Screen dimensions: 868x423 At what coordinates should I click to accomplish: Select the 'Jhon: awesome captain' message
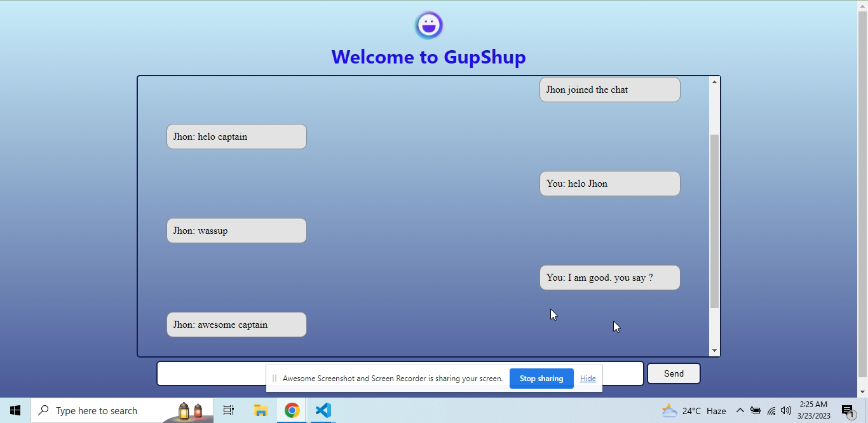(x=236, y=325)
